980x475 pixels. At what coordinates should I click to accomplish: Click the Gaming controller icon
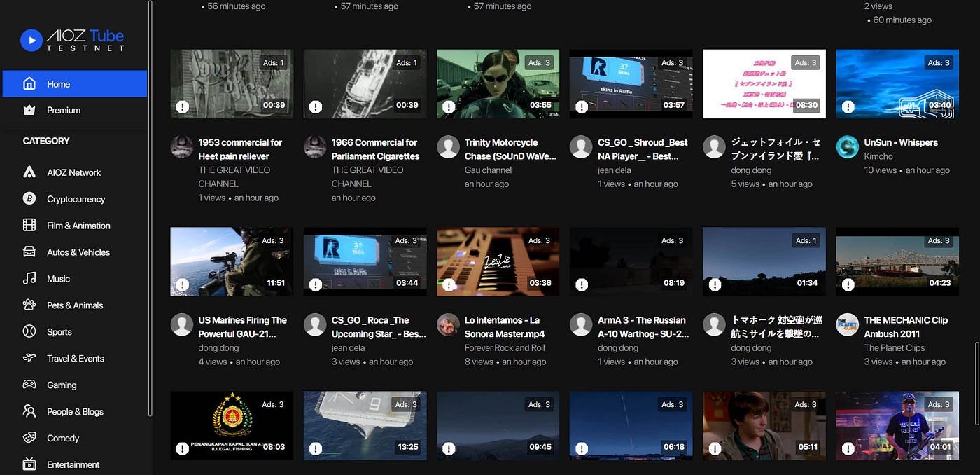click(x=29, y=385)
